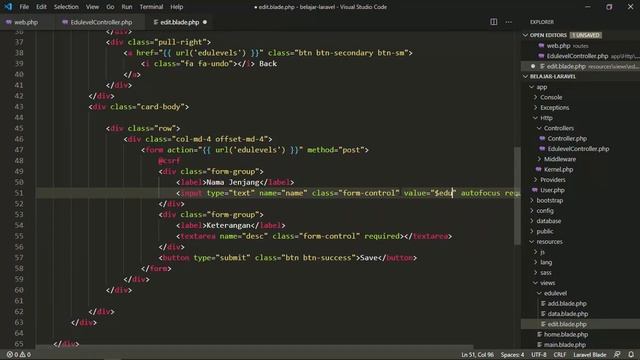
Task: Open EdulevelController.php from Open Editors list
Action: (x=577, y=56)
